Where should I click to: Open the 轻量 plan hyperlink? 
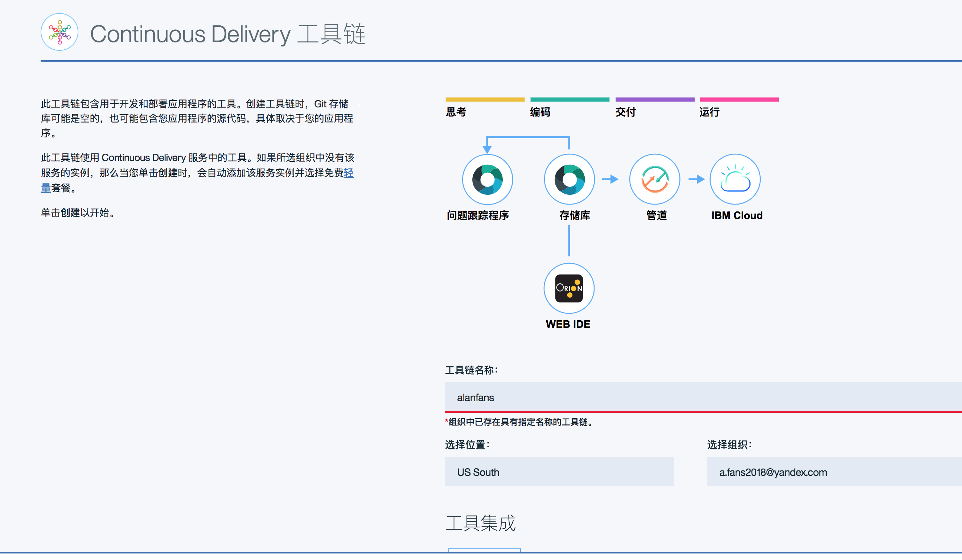[x=348, y=173]
